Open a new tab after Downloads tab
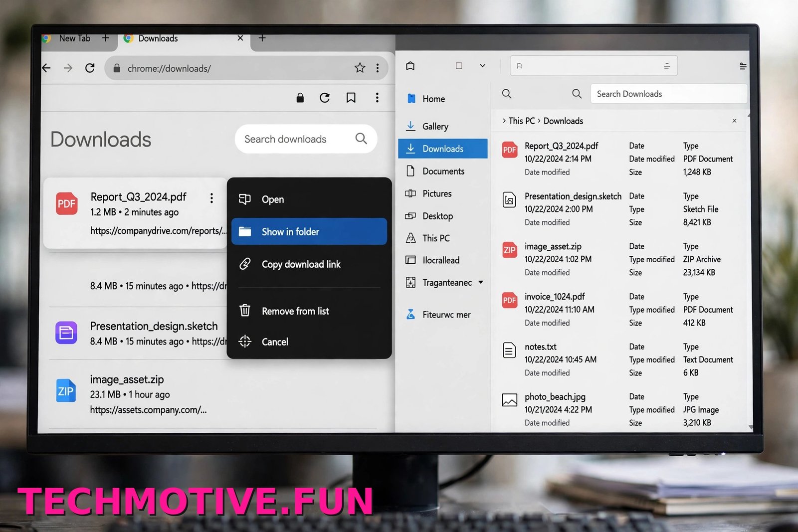This screenshot has height=532, width=798. [262, 38]
